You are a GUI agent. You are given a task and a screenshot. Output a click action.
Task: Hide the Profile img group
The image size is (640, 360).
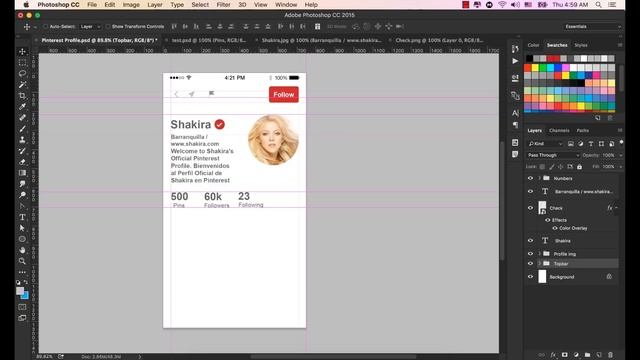530,253
